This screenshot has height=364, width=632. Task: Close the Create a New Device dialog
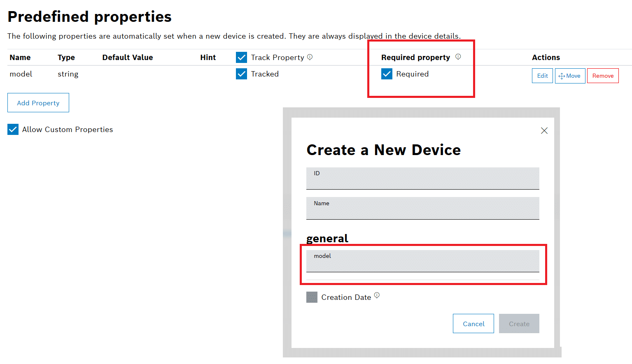tap(544, 131)
